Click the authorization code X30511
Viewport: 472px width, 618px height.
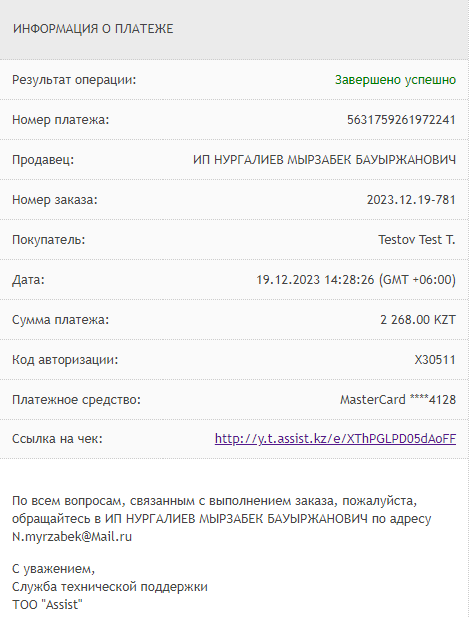pyautogui.click(x=435, y=360)
